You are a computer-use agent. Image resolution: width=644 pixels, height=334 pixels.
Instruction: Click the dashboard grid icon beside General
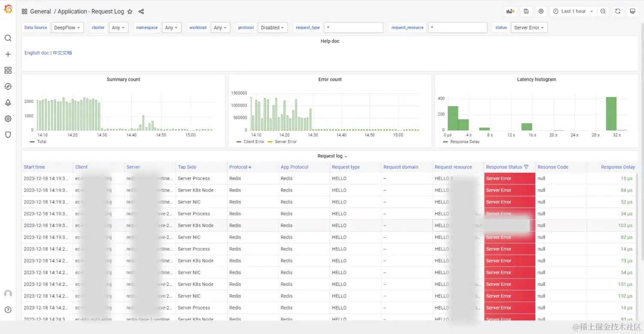(x=24, y=12)
